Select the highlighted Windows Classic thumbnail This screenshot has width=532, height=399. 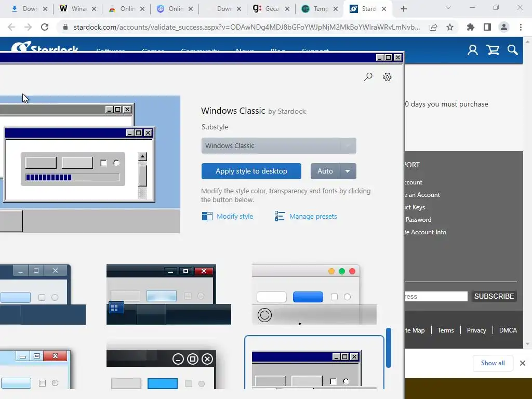(x=314, y=362)
